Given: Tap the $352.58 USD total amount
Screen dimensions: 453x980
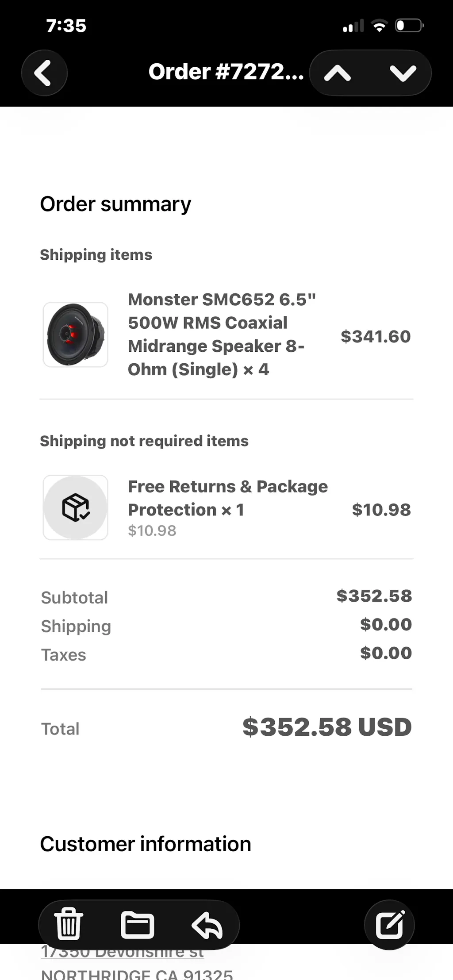Looking at the screenshot, I should [327, 727].
